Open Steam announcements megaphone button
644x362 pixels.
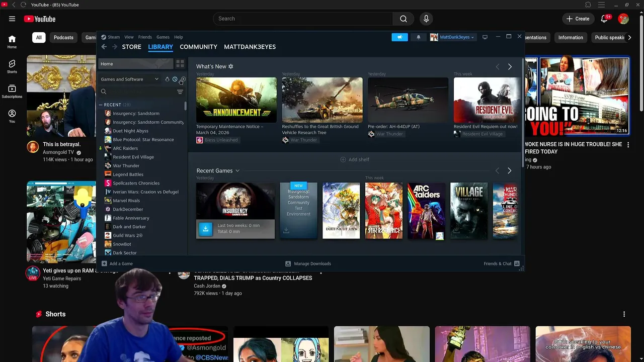pos(399,37)
